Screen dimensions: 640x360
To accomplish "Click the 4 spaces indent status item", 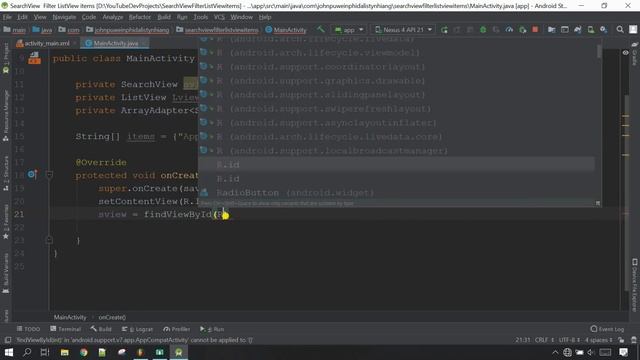I will [598, 340].
